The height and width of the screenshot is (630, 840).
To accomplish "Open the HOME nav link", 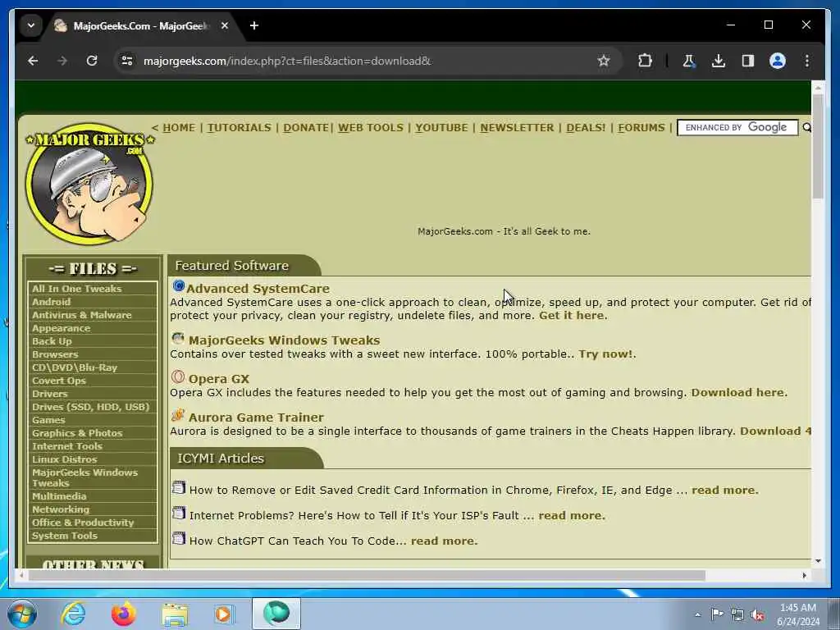I will [x=178, y=127].
